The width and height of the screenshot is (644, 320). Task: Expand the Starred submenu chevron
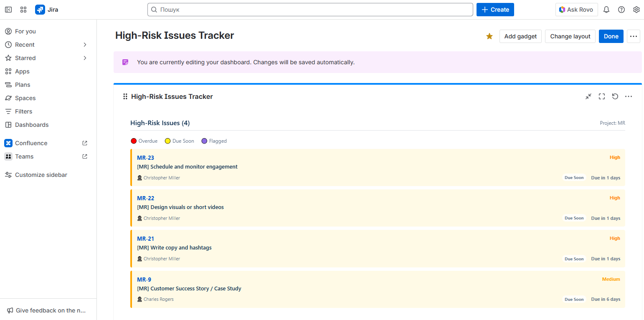(85, 58)
